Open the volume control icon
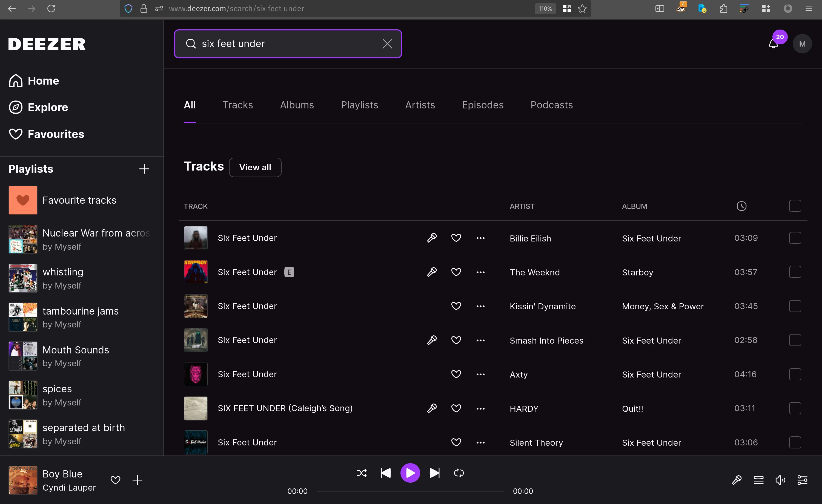 [780, 480]
